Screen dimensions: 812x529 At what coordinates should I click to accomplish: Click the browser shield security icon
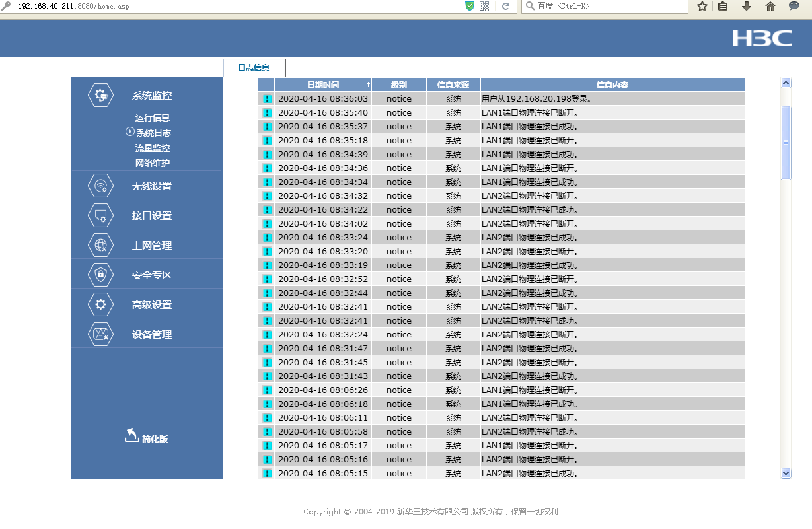click(x=470, y=6)
